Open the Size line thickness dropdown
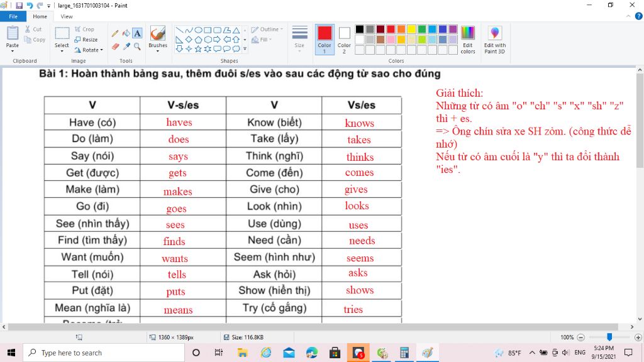This screenshot has height=362, width=644. point(299,40)
